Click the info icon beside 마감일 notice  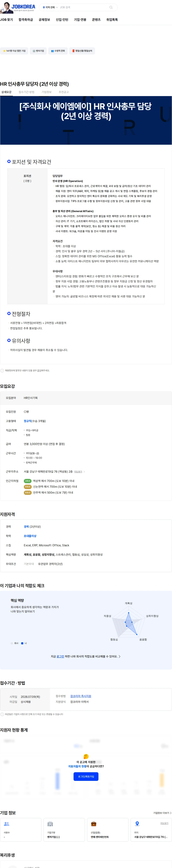(x=2, y=714)
